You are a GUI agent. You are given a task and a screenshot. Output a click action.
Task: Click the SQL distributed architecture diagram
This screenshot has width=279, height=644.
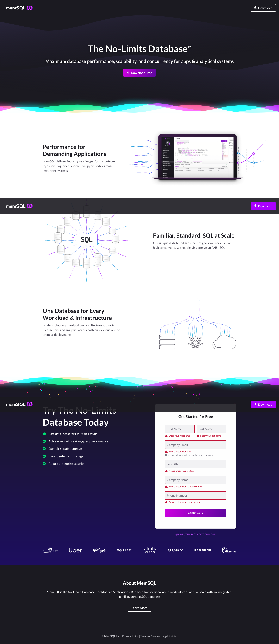[x=87, y=240]
